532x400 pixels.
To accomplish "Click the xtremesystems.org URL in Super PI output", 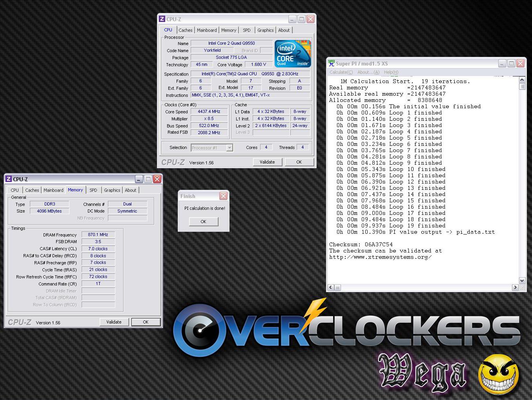I will [x=380, y=257].
